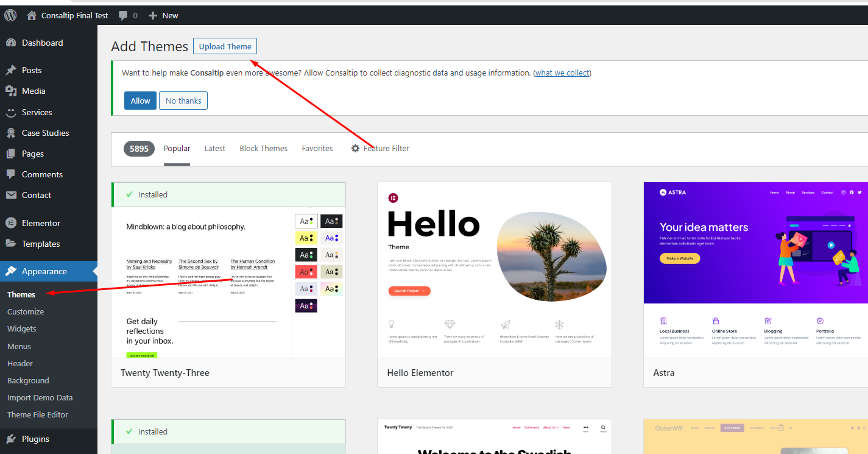The width and height of the screenshot is (868, 454).
Task: Click the Dashboard gauge icon
Action: [x=11, y=43]
